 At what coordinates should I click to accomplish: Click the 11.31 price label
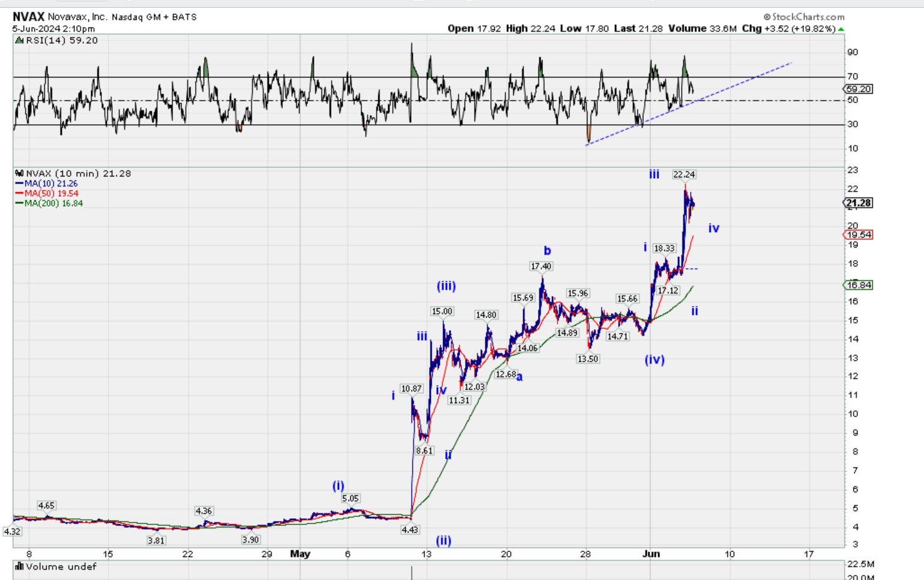tap(459, 400)
